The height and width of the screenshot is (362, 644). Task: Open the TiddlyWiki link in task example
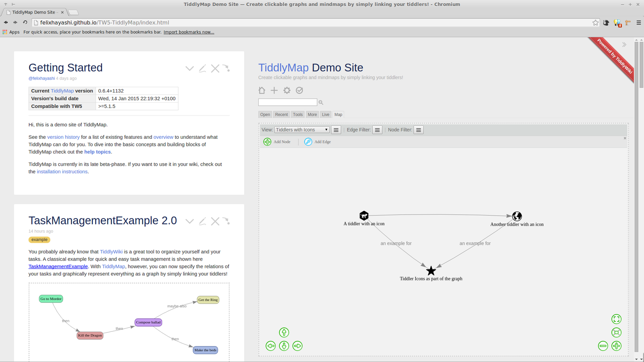[x=111, y=252]
